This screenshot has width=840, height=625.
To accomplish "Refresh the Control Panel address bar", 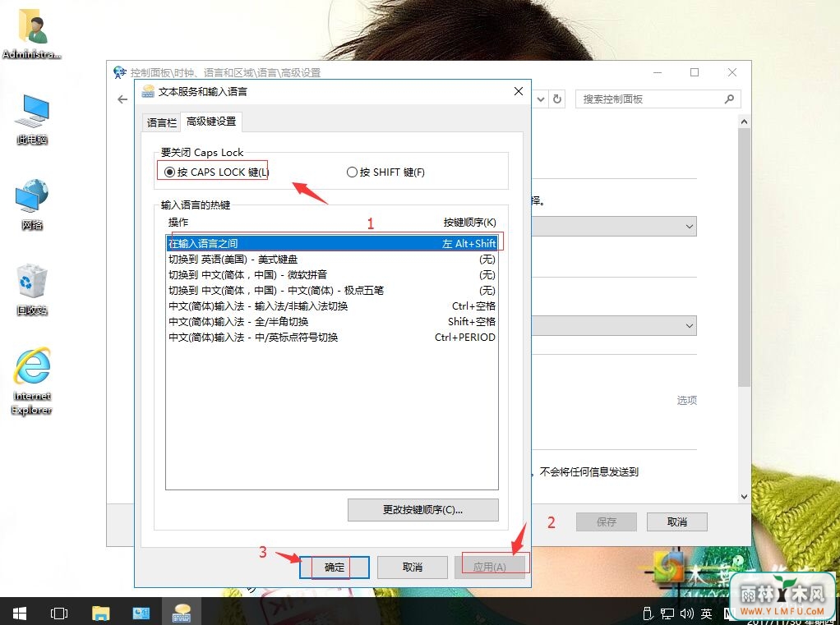I will [x=557, y=99].
